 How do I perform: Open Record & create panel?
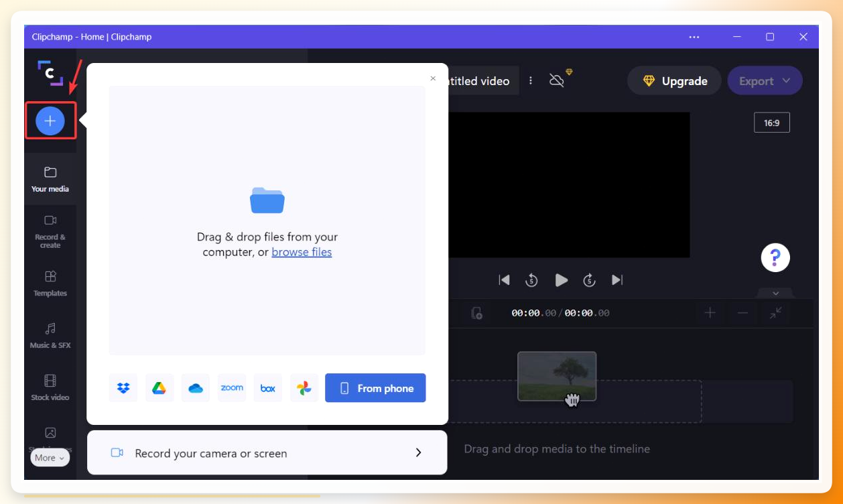pyautogui.click(x=50, y=231)
